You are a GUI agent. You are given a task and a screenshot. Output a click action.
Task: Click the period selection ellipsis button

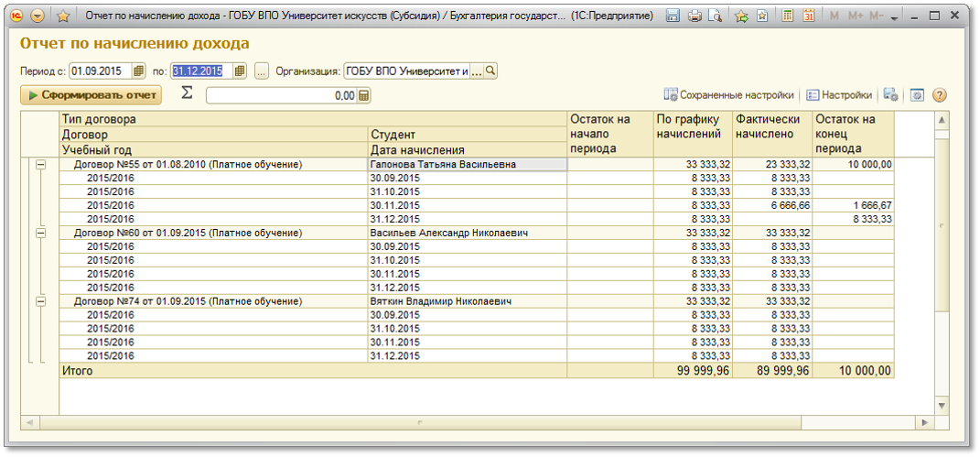[x=262, y=71]
